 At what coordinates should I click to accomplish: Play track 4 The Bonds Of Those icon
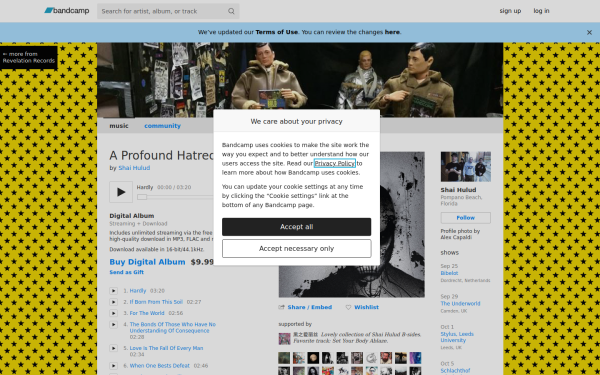coord(113,324)
